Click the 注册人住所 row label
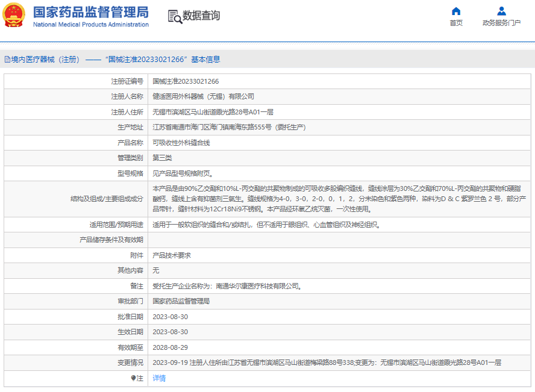Image resolution: width=535 pixels, height=392 pixels. click(127, 112)
